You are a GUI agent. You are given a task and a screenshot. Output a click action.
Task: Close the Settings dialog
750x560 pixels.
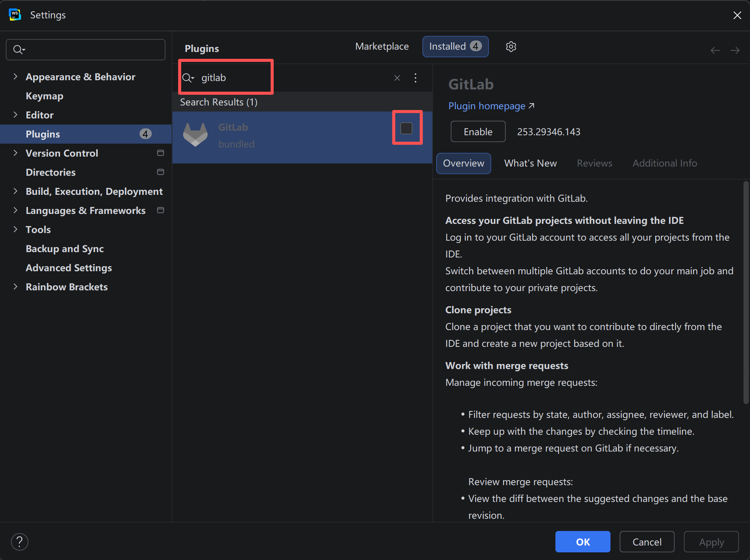coord(737,15)
